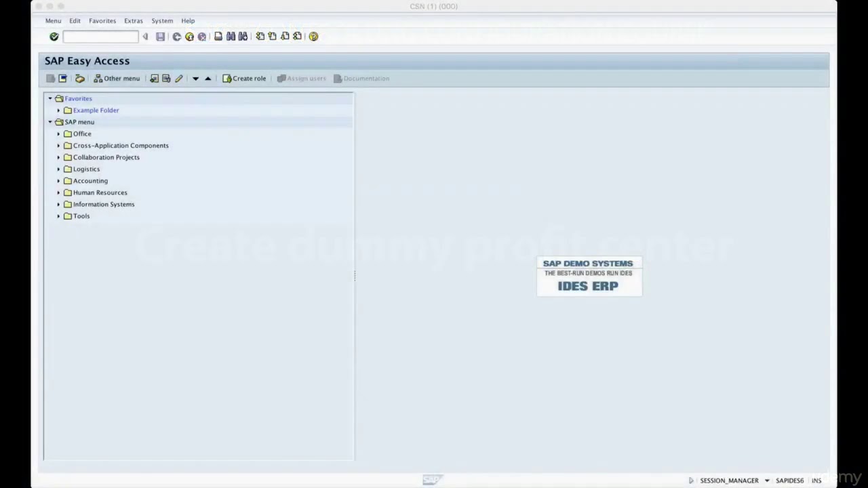Toggle the INS insert mode indicator
Viewport: 868px width, 488px height.
pyautogui.click(x=816, y=481)
